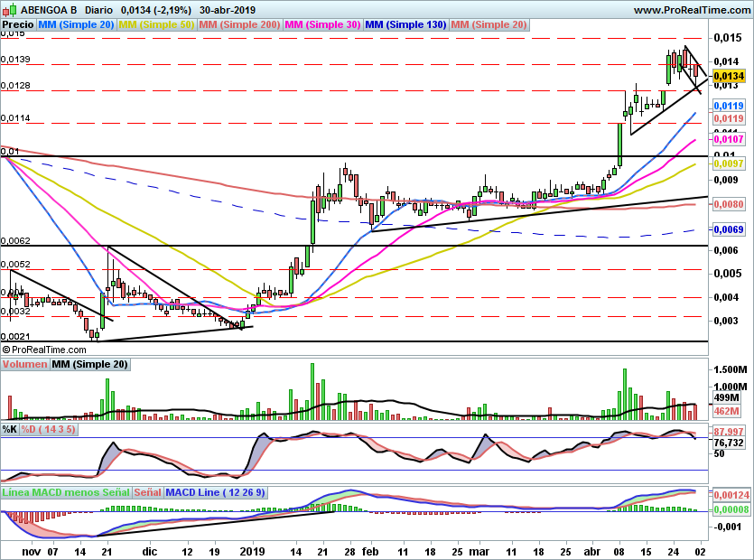Viewport: 754px width, 560px height.
Task: Click 0,006 on the right price axis
Action: tap(726, 250)
